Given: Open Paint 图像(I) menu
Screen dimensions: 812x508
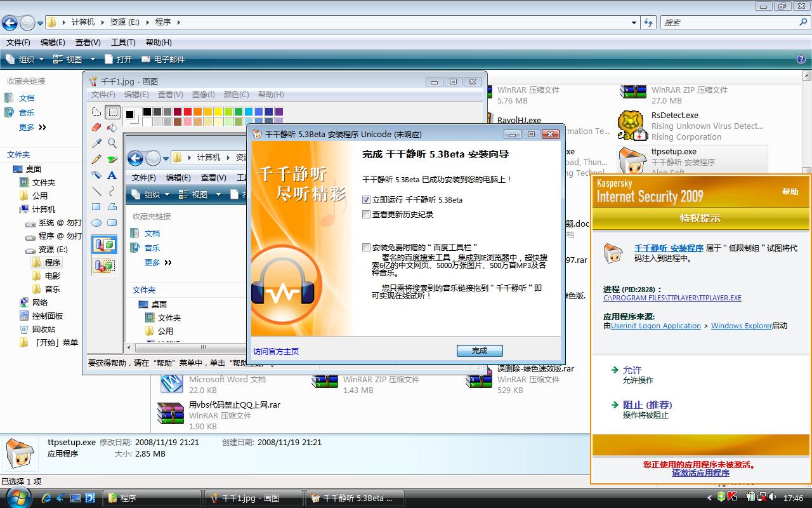Looking at the screenshot, I should (x=203, y=95).
